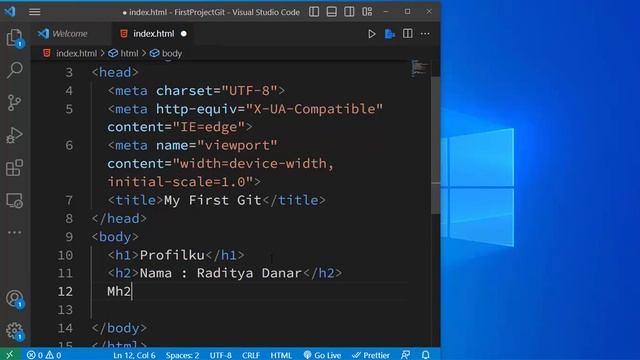The width and height of the screenshot is (640, 360).
Task: Change indentation via Spaces: 2
Action: click(x=182, y=355)
